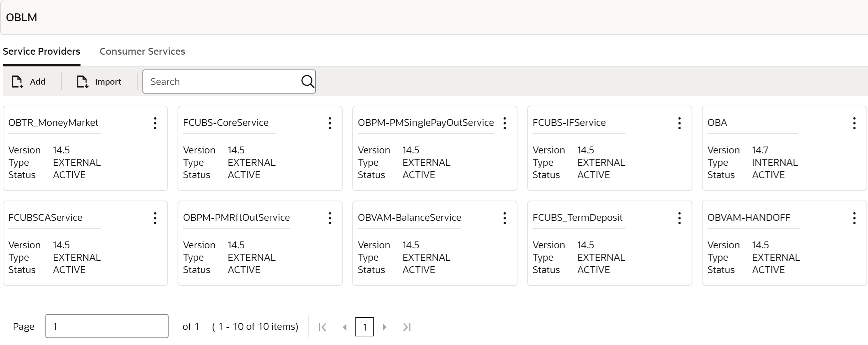Screen dimensions: 868x345
Task: Go to the next page arrow
Action: (x=385, y=327)
